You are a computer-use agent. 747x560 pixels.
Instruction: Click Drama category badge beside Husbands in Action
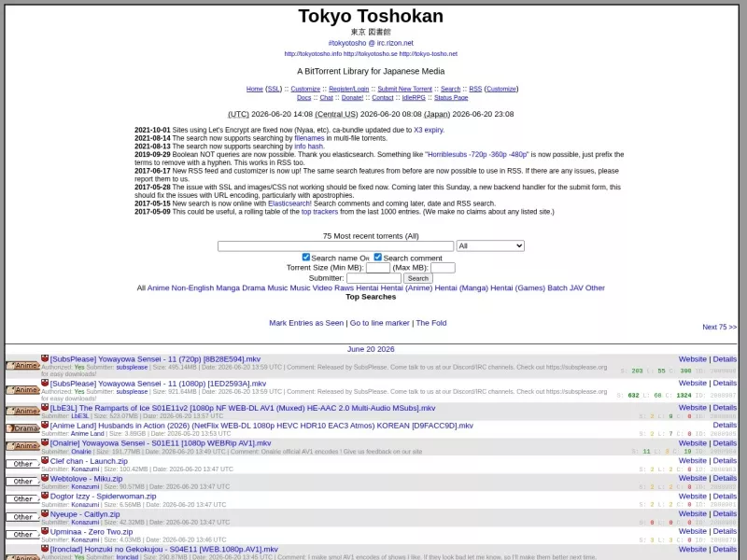pos(22,428)
